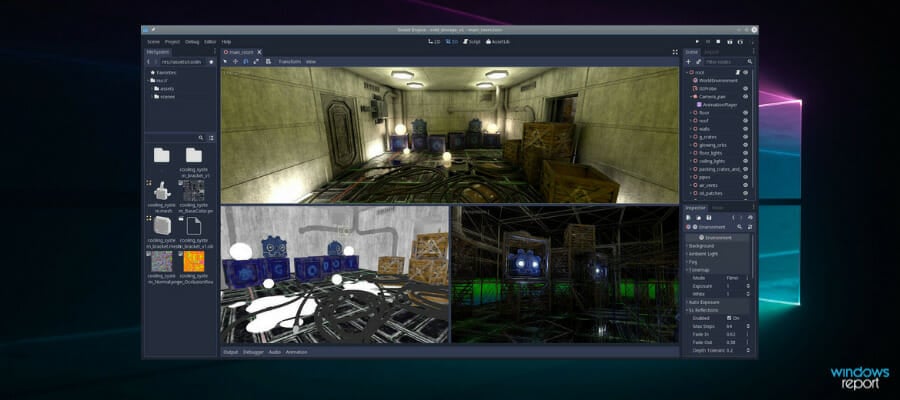Create a new resource in Inspector
The width and height of the screenshot is (900, 400).
tap(689, 218)
